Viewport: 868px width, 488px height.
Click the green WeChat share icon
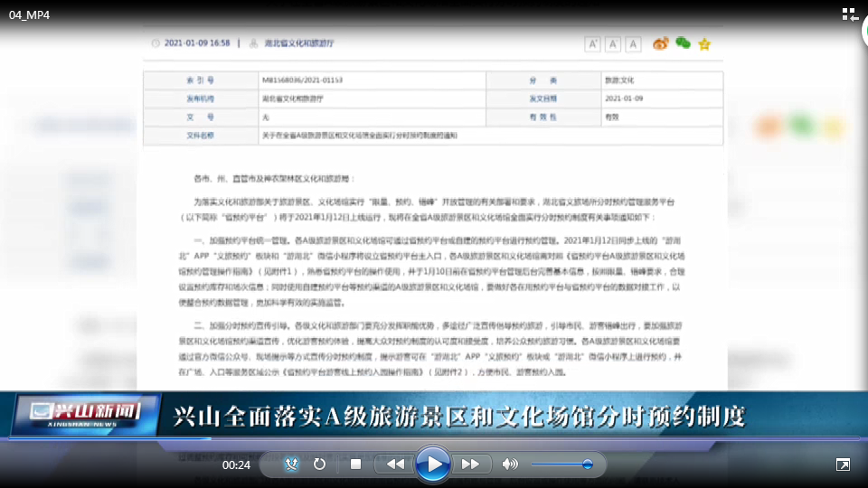[683, 43]
